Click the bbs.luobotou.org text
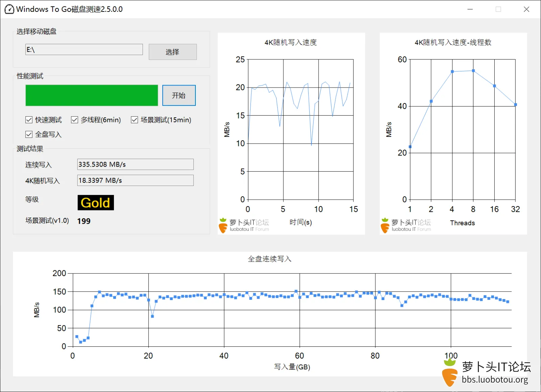Screen dimensions: 541x392 tap(495, 380)
